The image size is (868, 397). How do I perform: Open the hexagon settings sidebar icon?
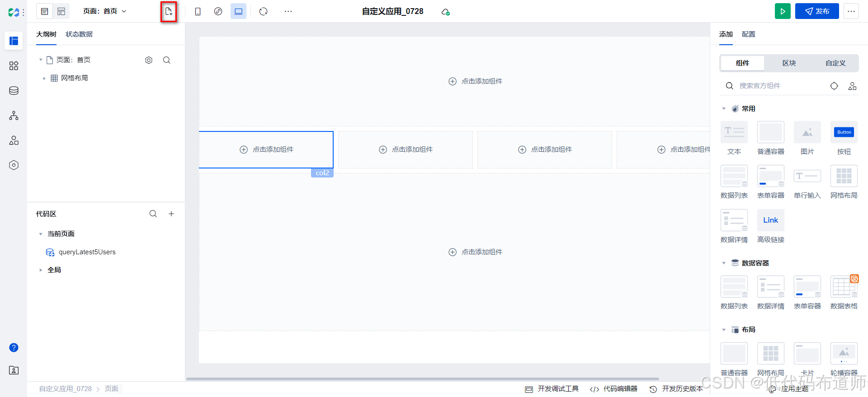pos(14,165)
